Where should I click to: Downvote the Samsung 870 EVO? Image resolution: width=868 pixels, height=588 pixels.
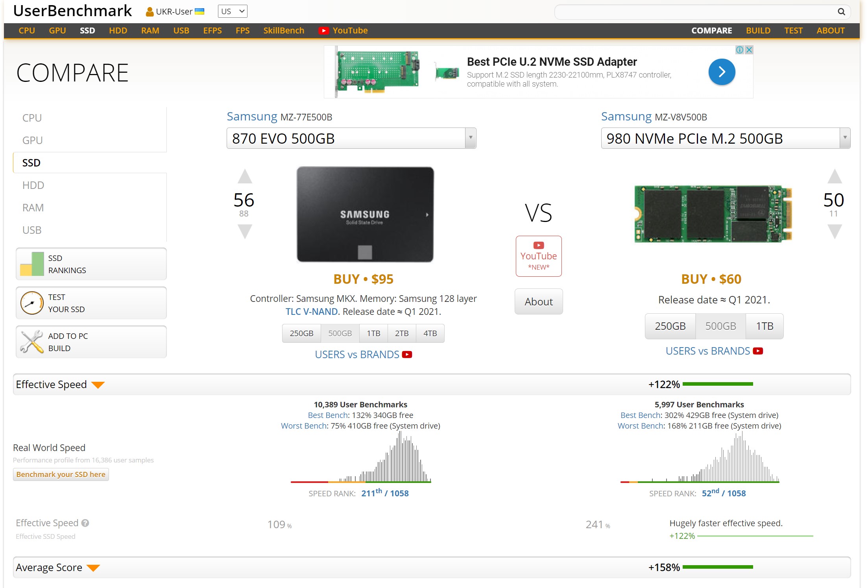(x=245, y=231)
